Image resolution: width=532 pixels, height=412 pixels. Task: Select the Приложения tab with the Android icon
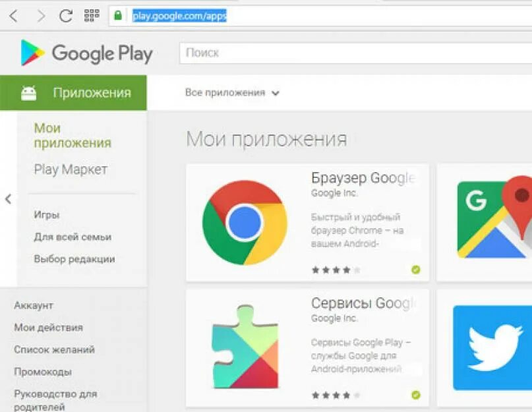pyautogui.click(x=73, y=93)
